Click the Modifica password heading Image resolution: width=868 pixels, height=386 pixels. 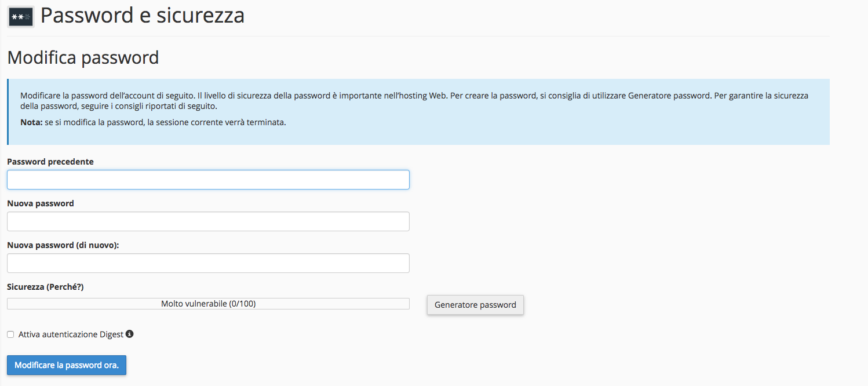point(83,58)
